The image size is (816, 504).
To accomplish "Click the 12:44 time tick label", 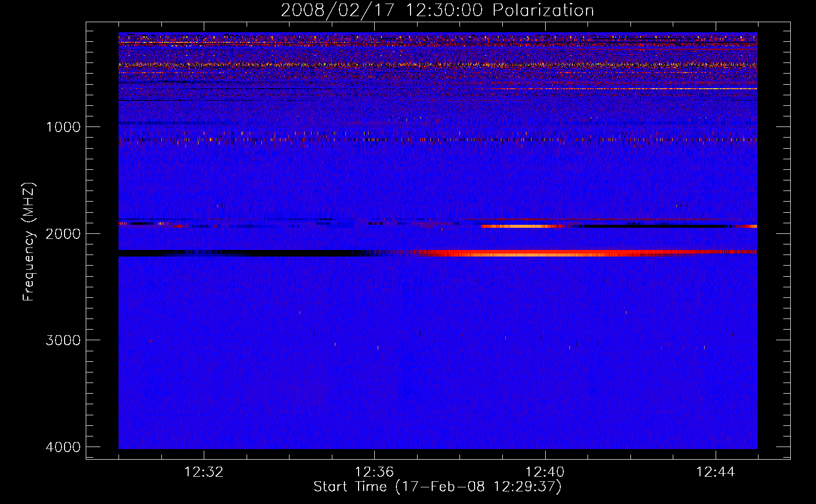I will (716, 472).
